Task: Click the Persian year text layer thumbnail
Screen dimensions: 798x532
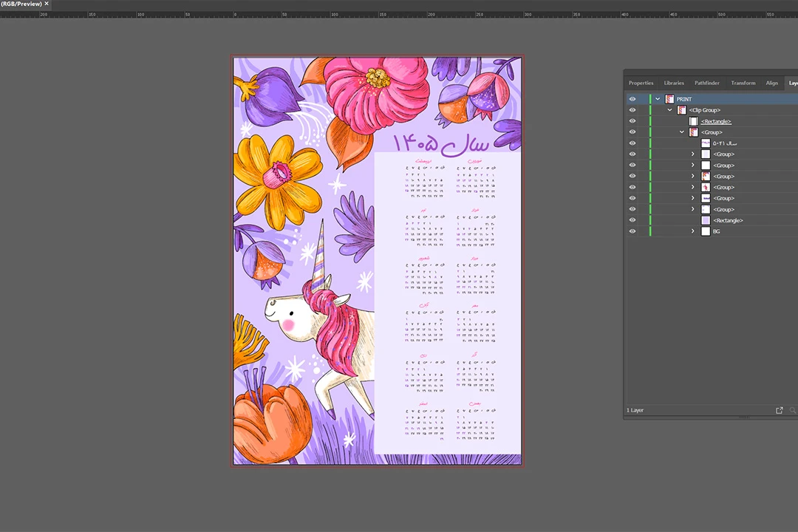Action: pos(705,143)
